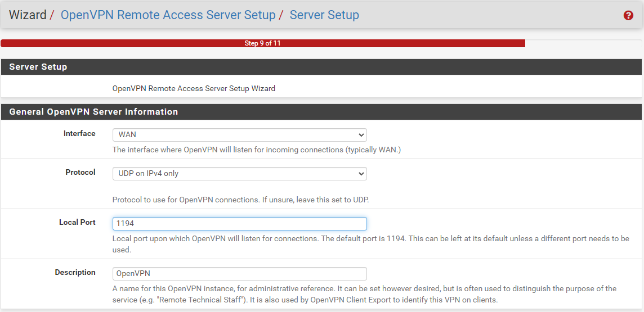Screen dimensions: 644x312
Task: Click the General OpenVPN Server Information heading
Action: click(x=93, y=112)
